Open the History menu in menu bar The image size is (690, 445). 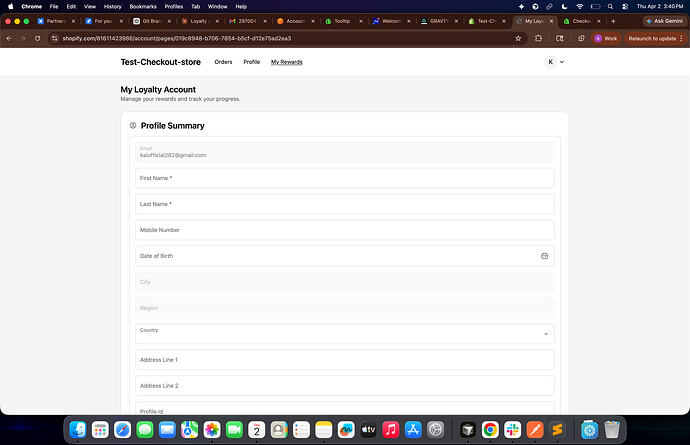click(112, 7)
